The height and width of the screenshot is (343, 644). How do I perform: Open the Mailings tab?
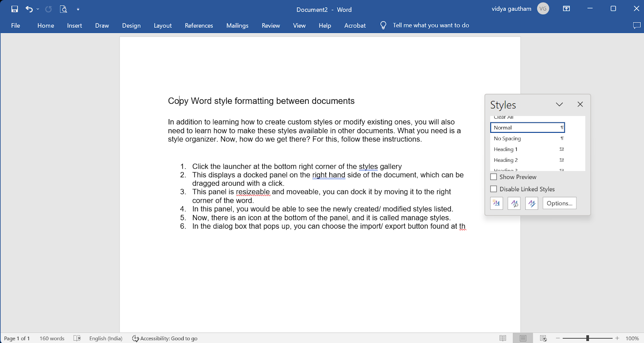tap(237, 25)
